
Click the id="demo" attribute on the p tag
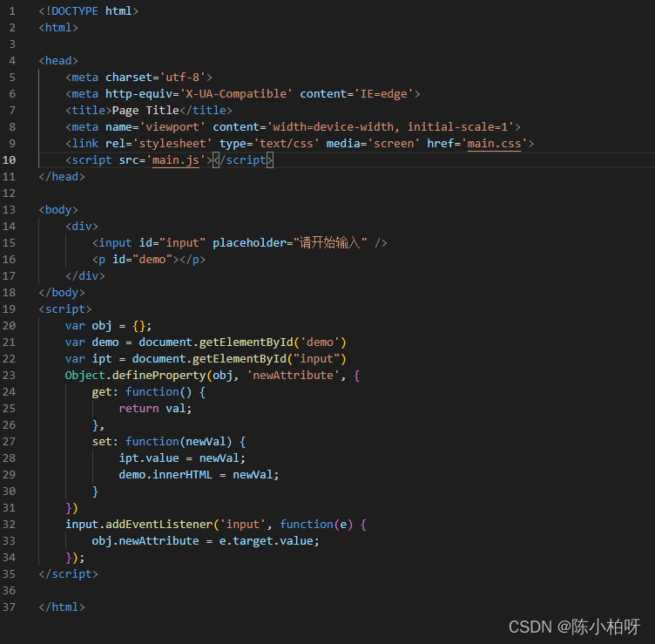[x=142, y=260]
